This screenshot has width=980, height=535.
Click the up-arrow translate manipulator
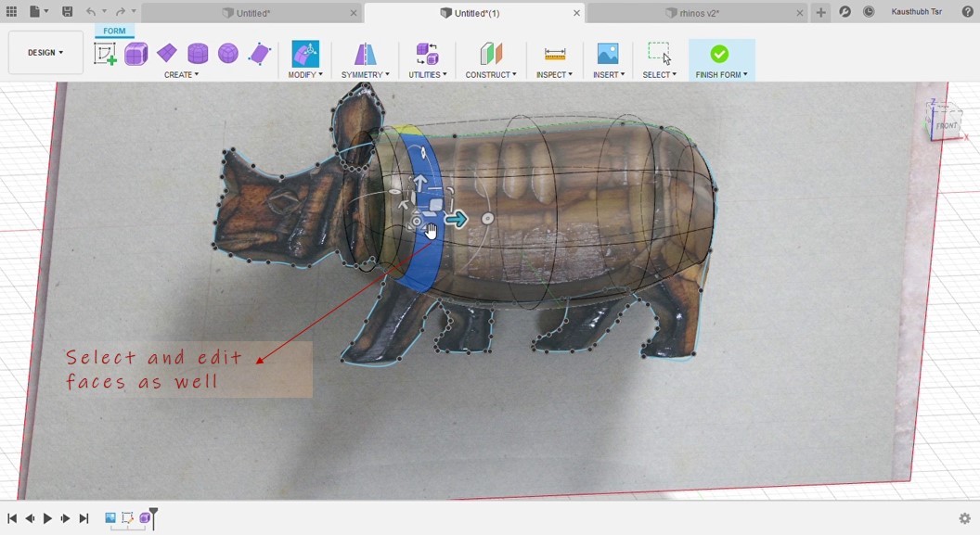420,183
